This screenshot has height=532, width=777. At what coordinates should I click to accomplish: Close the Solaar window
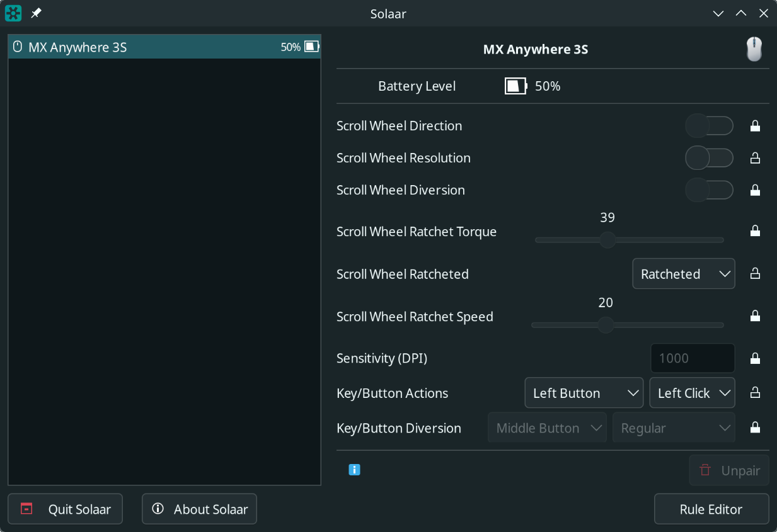(x=764, y=13)
